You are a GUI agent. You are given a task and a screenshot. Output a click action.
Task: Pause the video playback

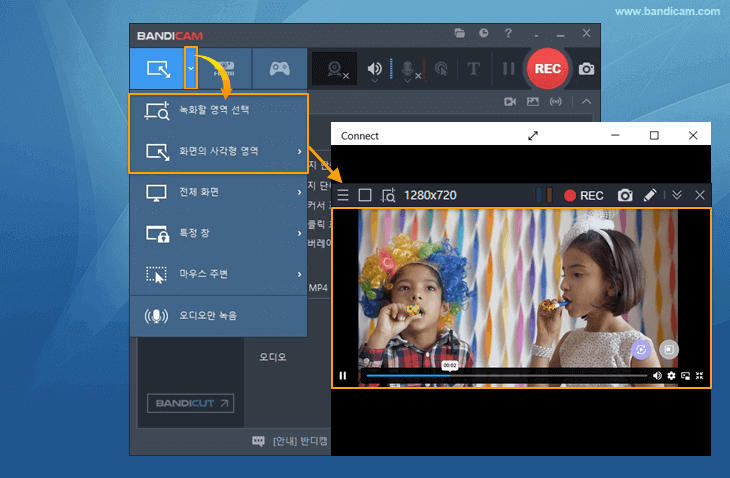pos(343,376)
